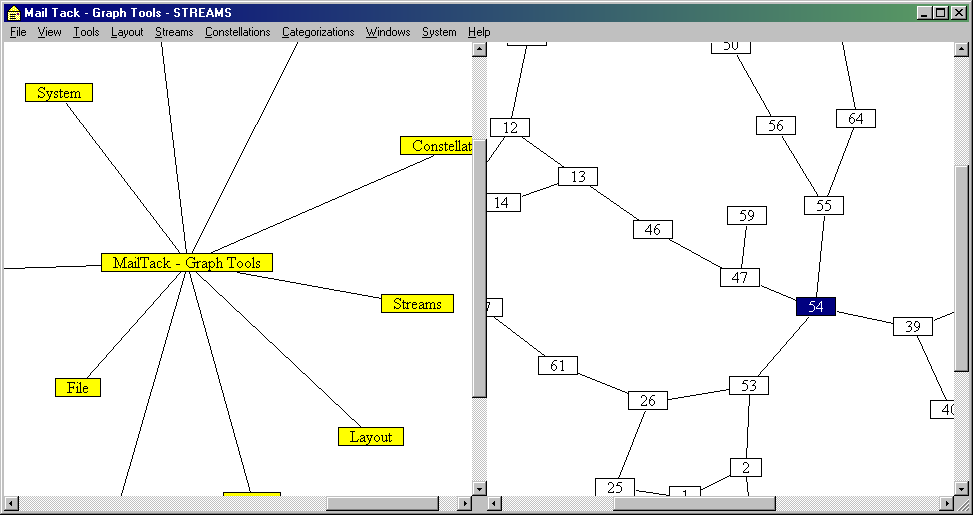The height and width of the screenshot is (515, 973).
Task: Open the Layout menu
Action: (x=127, y=32)
